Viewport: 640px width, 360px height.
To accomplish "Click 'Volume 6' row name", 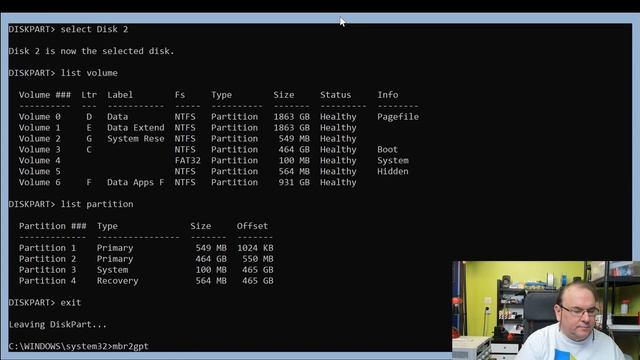I will [x=40, y=182].
